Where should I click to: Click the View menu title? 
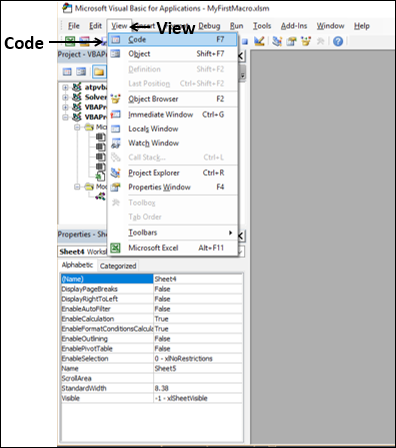point(119,26)
